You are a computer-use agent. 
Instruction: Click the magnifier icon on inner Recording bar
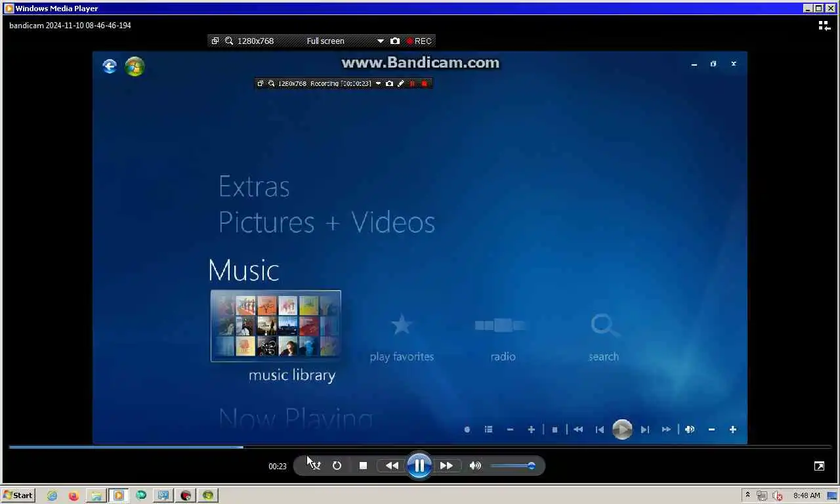pos(271,83)
